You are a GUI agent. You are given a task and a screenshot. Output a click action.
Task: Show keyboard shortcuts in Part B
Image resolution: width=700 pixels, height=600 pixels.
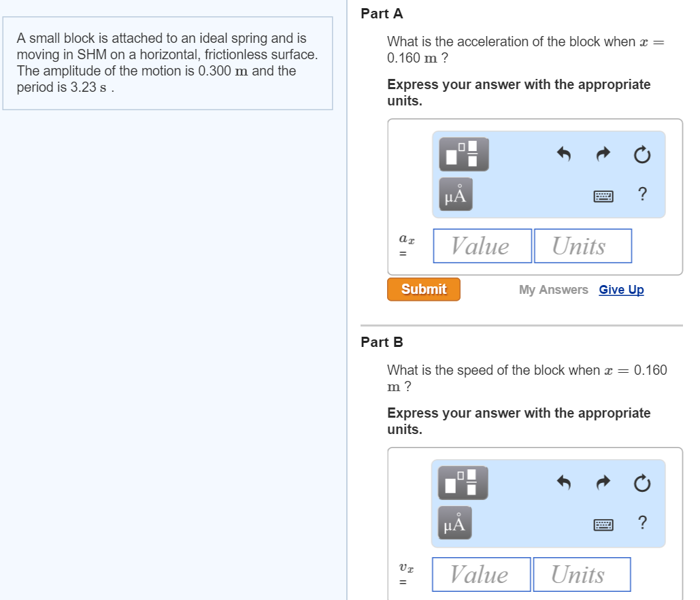coord(603,524)
